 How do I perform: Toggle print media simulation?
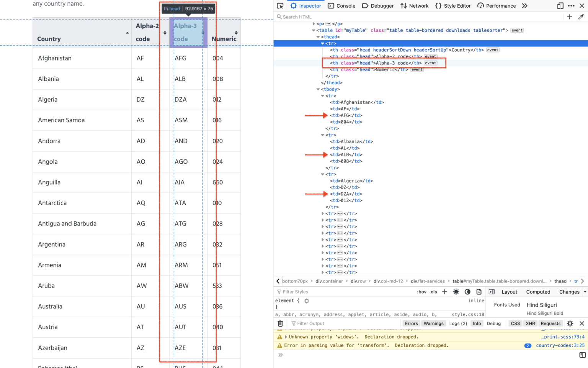[479, 292]
